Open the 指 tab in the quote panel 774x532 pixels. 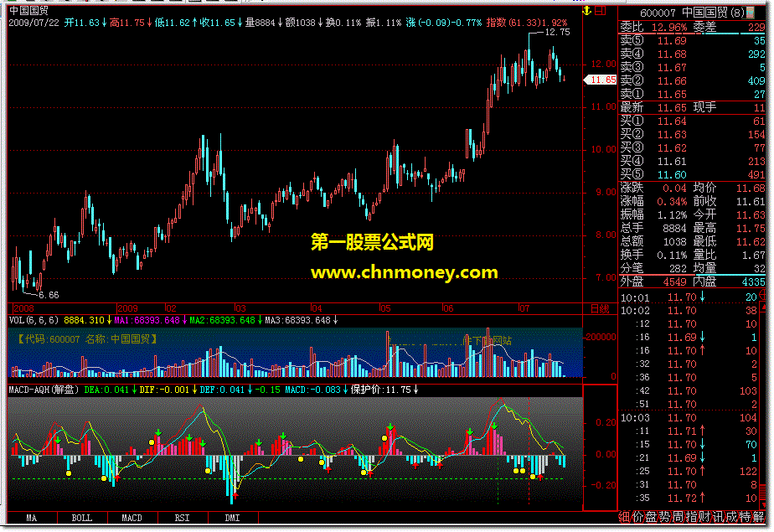click(691, 517)
